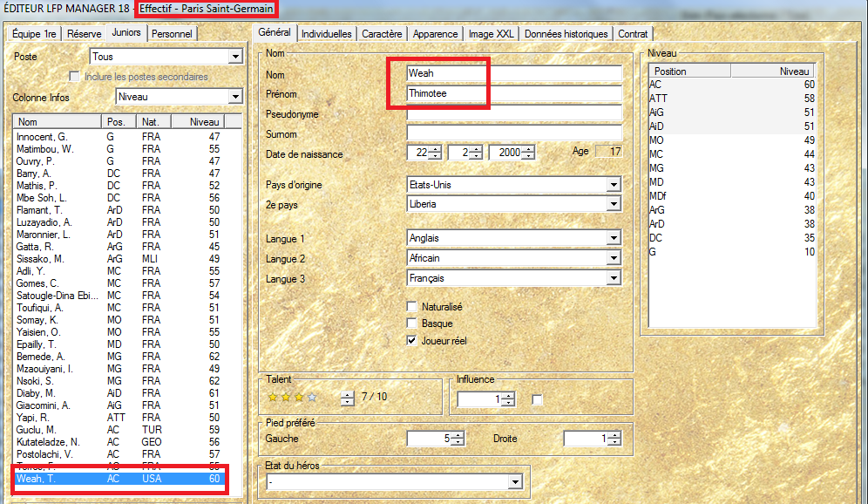Image resolution: width=868 pixels, height=504 pixels.
Task: Select player Weah, T. row
Action: 119,479
